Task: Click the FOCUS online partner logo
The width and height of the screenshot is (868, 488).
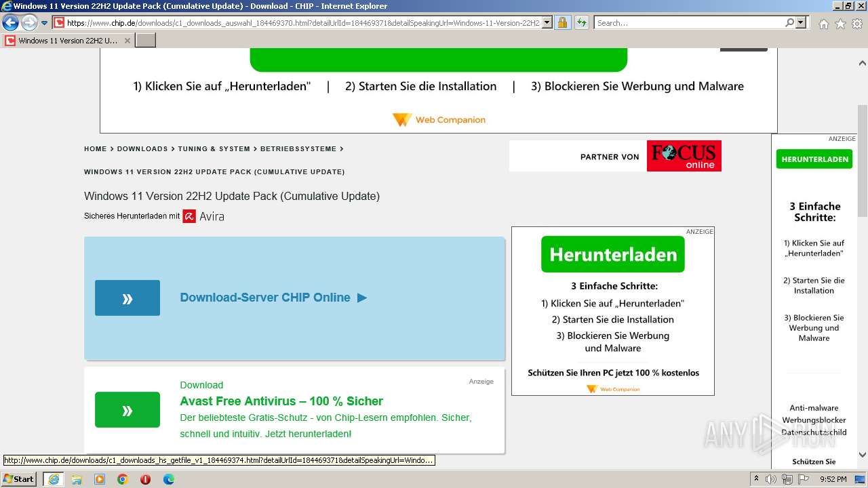Action: 684,156
